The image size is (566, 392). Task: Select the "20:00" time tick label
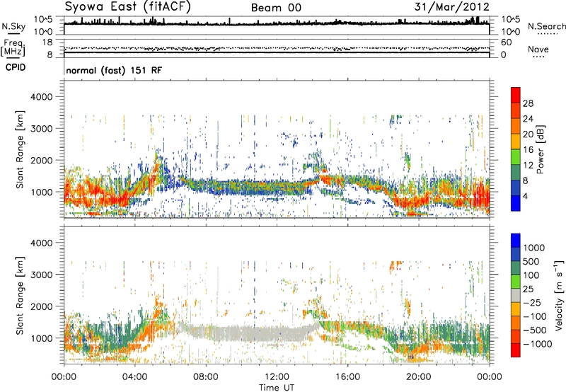click(x=418, y=377)
